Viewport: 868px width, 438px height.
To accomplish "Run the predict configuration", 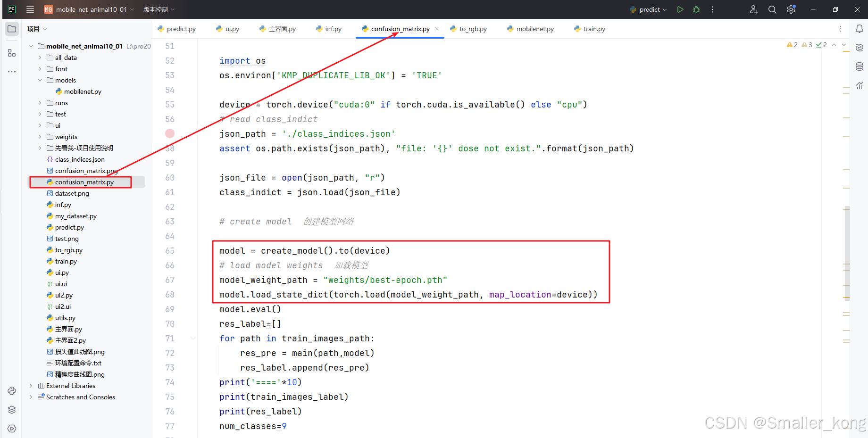I will tap(680, 9).
